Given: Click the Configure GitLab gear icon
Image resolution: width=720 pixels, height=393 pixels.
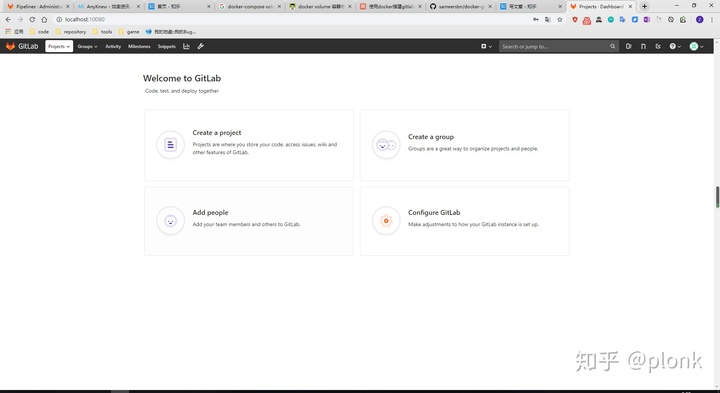Looking at the screenshot, I should click(386, 221).
